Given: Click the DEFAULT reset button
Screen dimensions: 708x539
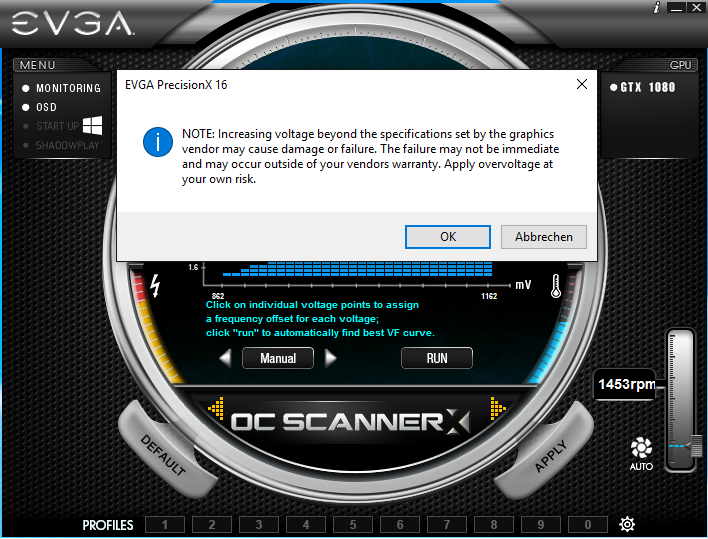Looking at the screenshot, I should 163,455.
